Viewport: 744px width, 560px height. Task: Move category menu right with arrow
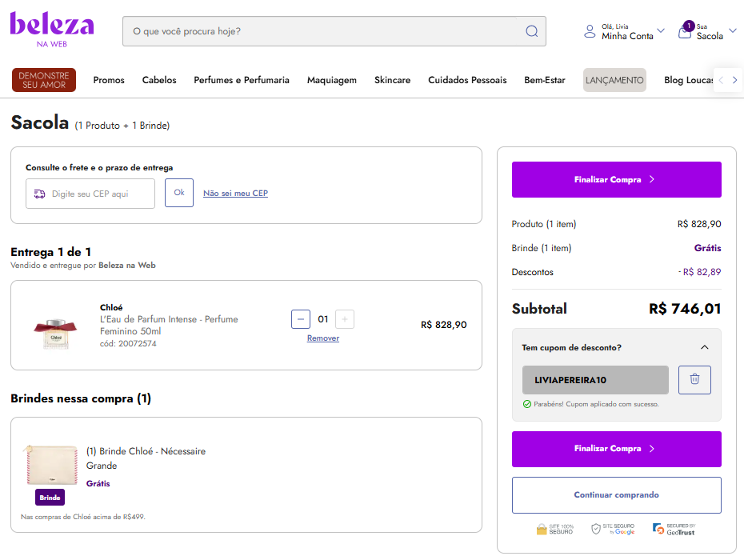point(734,80)
